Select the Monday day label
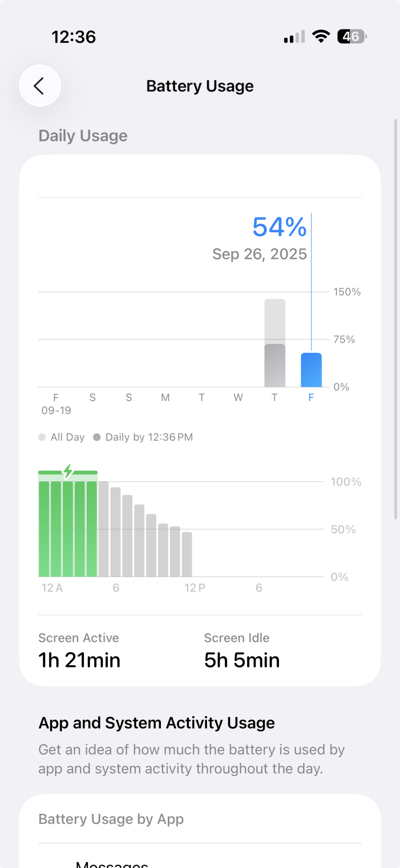The image size is (400, 868). [x=165, y=398]
